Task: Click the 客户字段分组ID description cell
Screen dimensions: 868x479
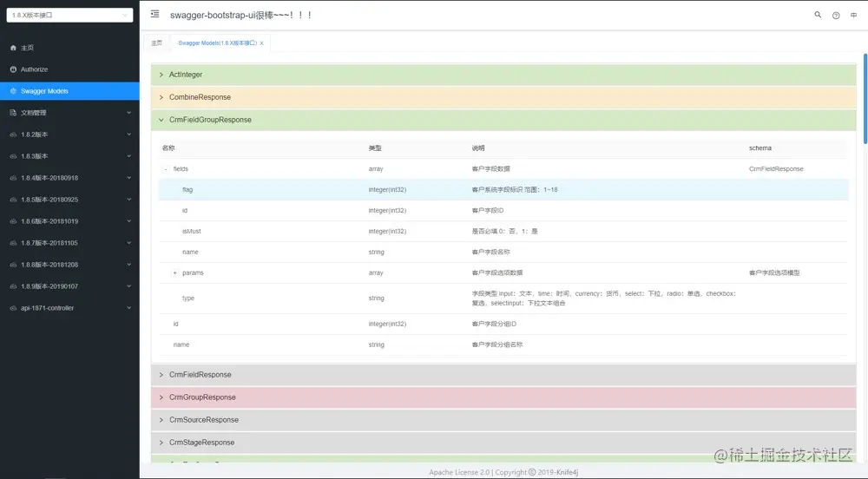Action: pos(494,325)
